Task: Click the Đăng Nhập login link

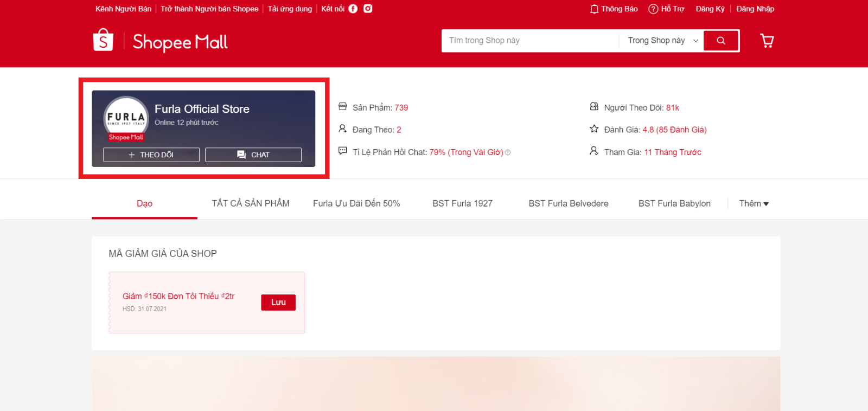Action: click(x=755, y=9)
